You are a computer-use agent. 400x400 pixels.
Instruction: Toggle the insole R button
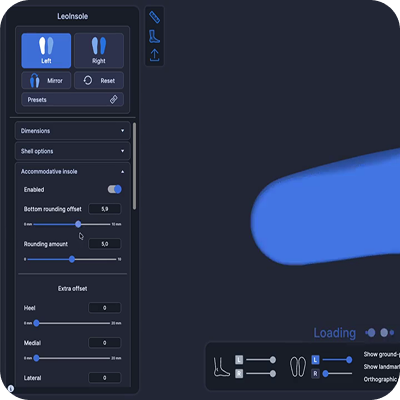(x=315, y=374)
